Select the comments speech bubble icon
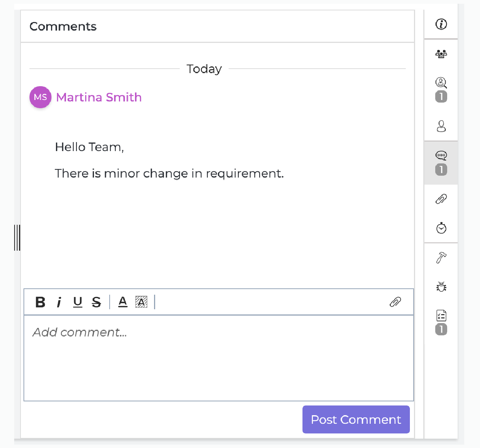 (x=441, y=155)
